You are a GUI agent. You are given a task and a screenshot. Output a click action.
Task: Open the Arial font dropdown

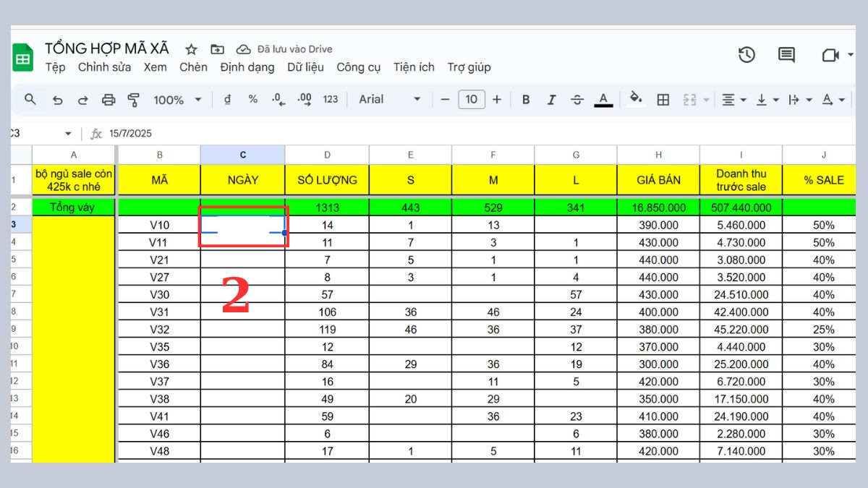tap(390, 100)
